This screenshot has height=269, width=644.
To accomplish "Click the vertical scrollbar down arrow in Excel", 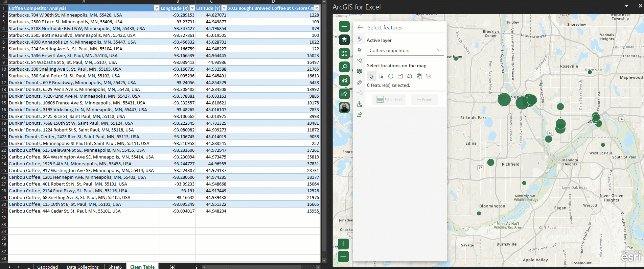I will pyautogui.click(x=324, y=261).
